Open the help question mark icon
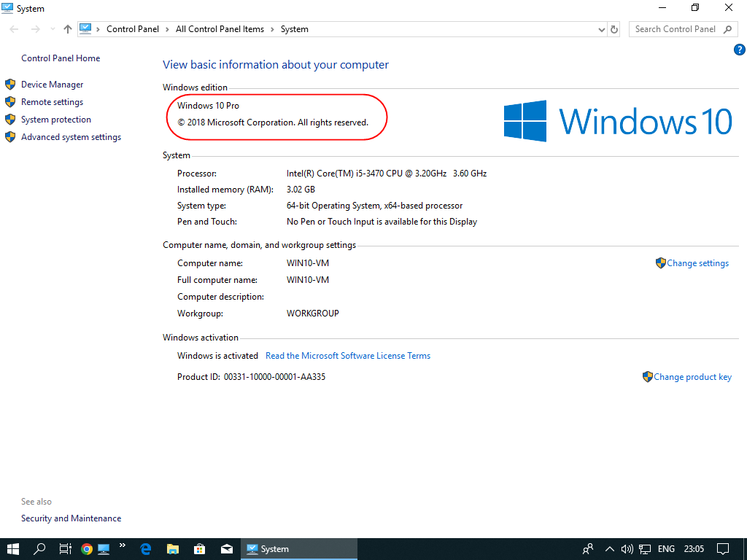747x560 pixels. (x=739, y=50)
